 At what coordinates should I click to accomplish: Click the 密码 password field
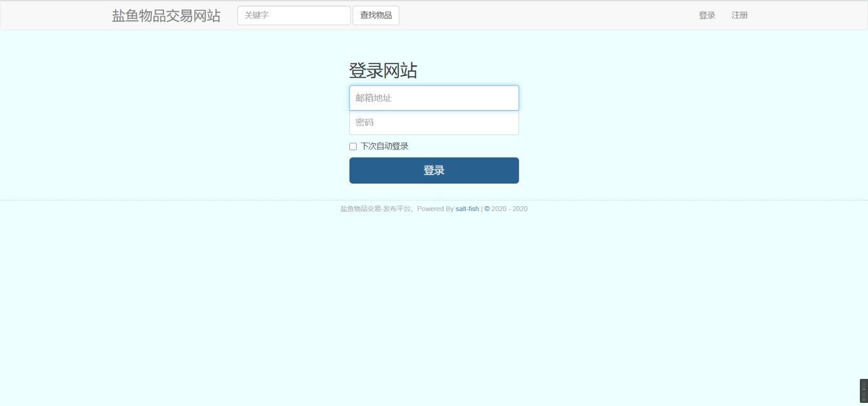pos(434,123)
